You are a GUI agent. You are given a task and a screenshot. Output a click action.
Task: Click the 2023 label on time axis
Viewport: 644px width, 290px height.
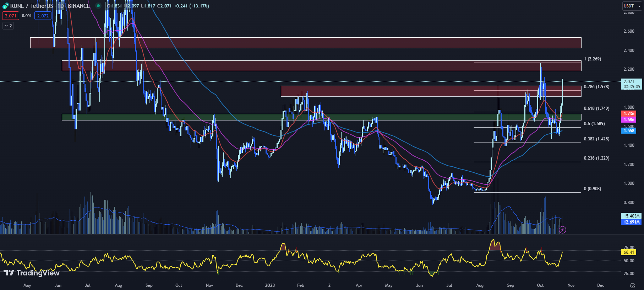point(270,285)
